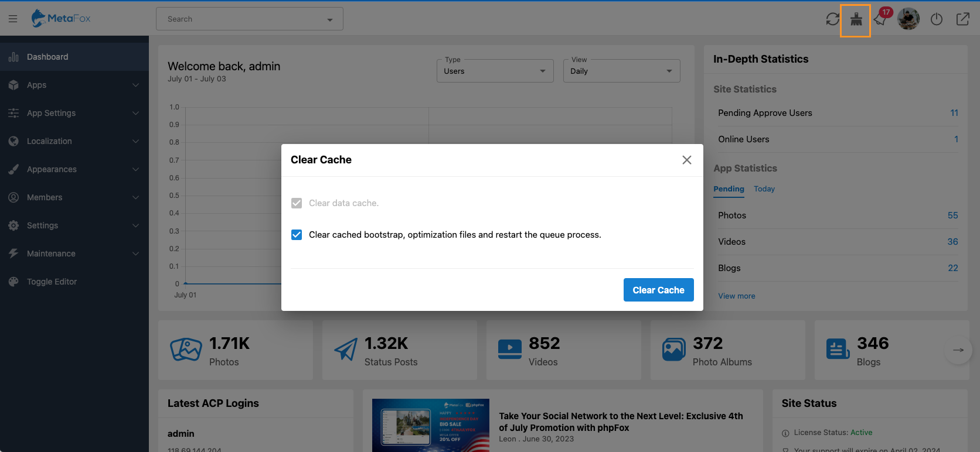Open the Maintenance menu item
980x452 pixels.
74,254
